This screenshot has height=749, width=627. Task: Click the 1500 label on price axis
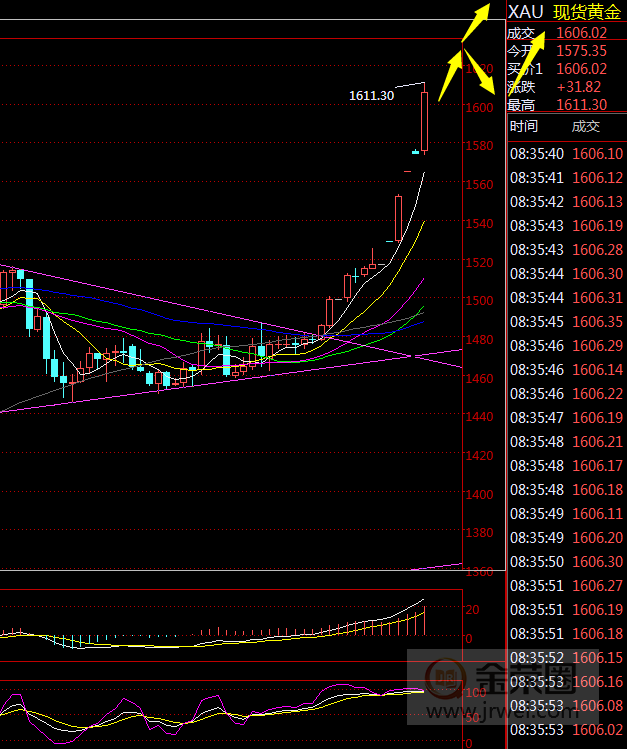click(481, 301)
